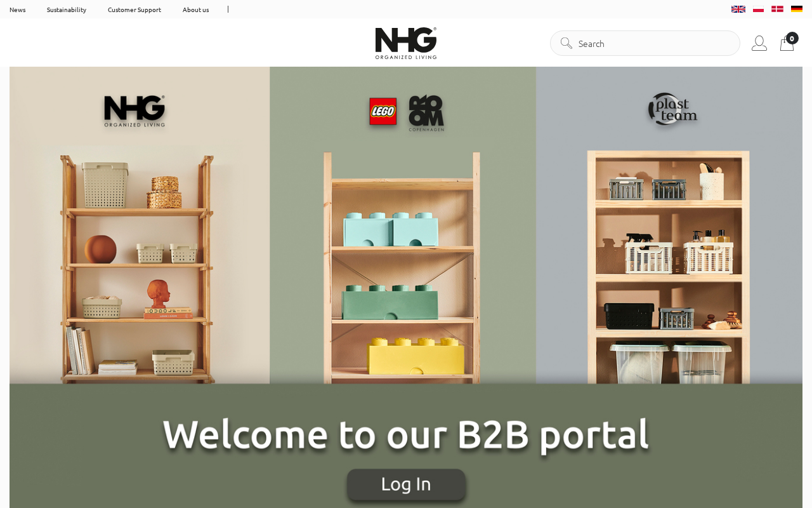This screenshot has height=508, width=812.
Task: Switch site to German flag icon
Action: [797, 9]
